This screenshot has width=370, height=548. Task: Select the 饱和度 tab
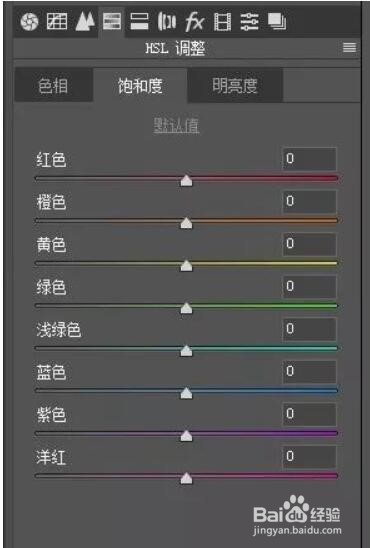(140, 86)
